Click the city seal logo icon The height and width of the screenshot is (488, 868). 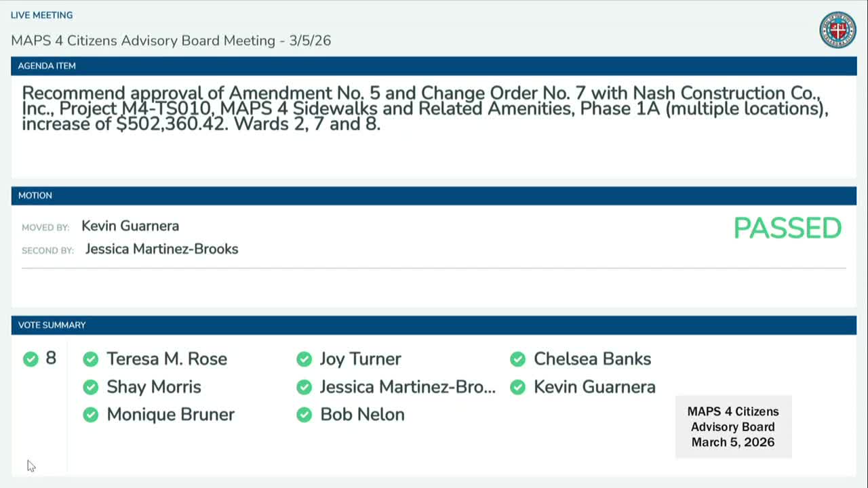tap(837, 30)
